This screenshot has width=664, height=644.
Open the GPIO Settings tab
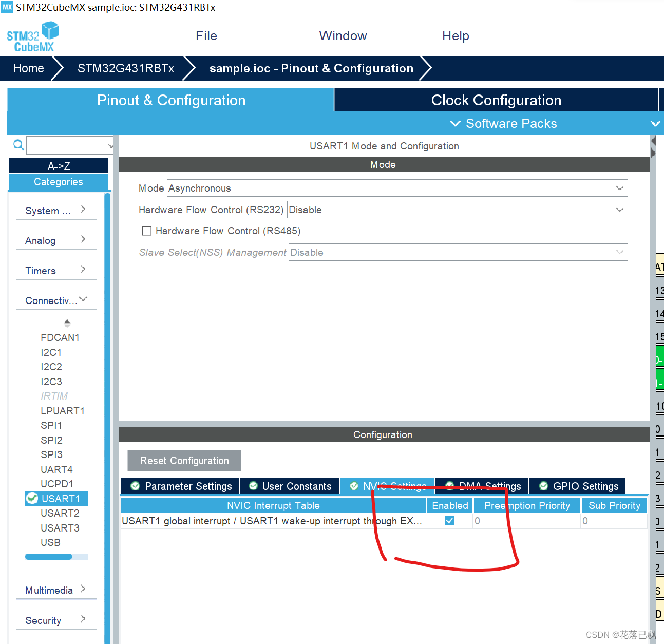click(578, 486)
